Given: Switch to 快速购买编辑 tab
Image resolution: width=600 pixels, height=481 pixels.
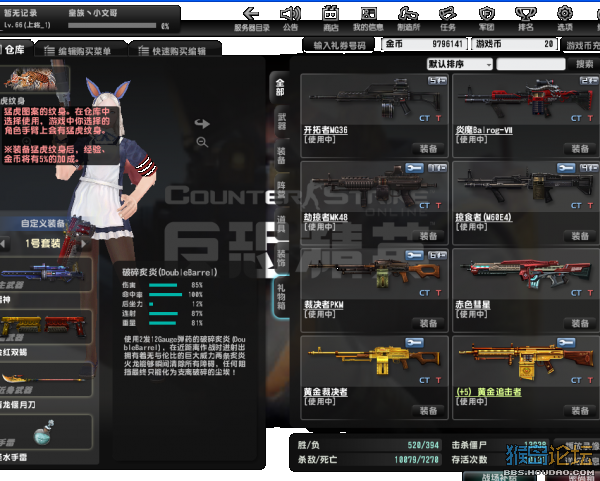Looking at the screenshot, I should [173, 51].
